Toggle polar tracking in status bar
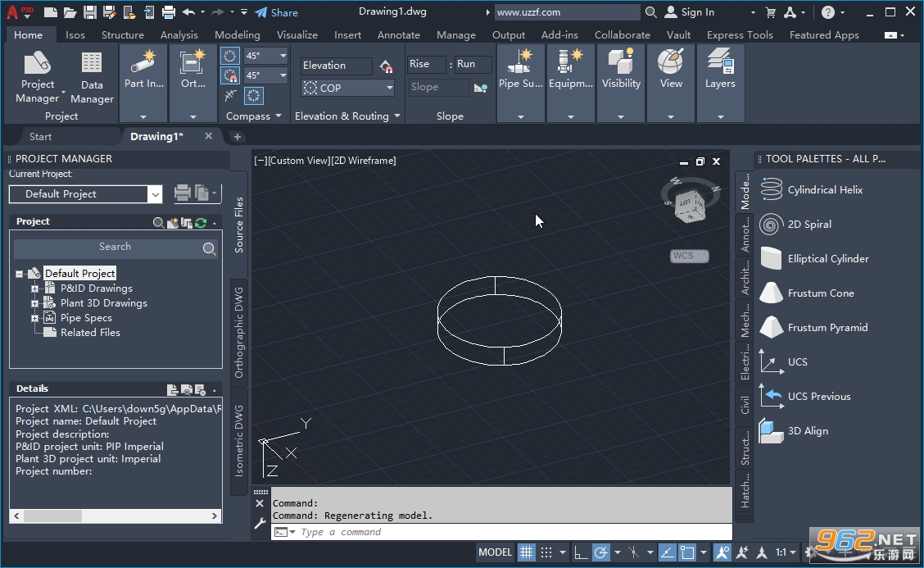The image size is (924, 568). (601, 552)
